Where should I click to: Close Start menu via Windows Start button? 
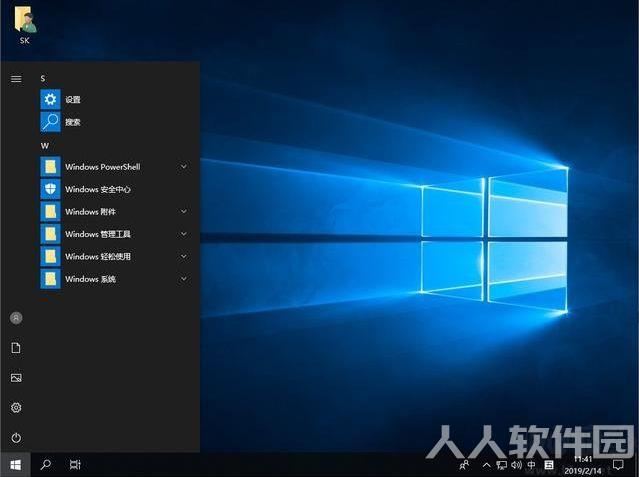point(15,465)
